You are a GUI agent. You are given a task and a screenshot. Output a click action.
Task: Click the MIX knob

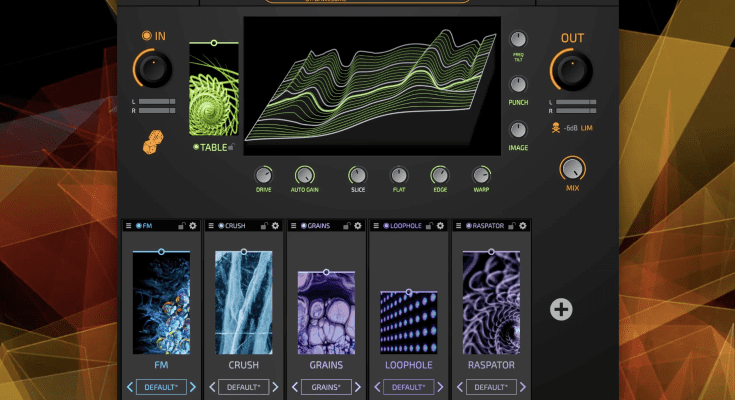point(572,169)
